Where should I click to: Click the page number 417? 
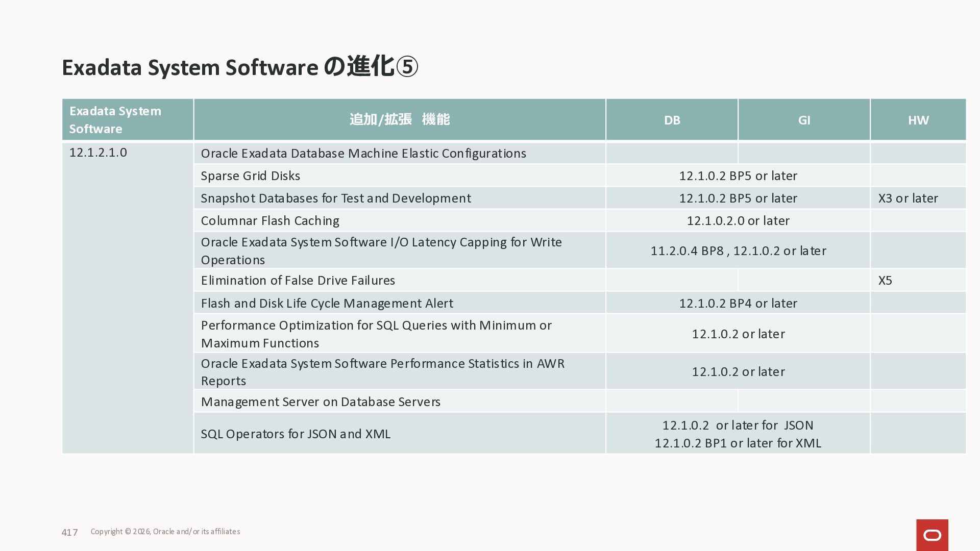point(69,533)
